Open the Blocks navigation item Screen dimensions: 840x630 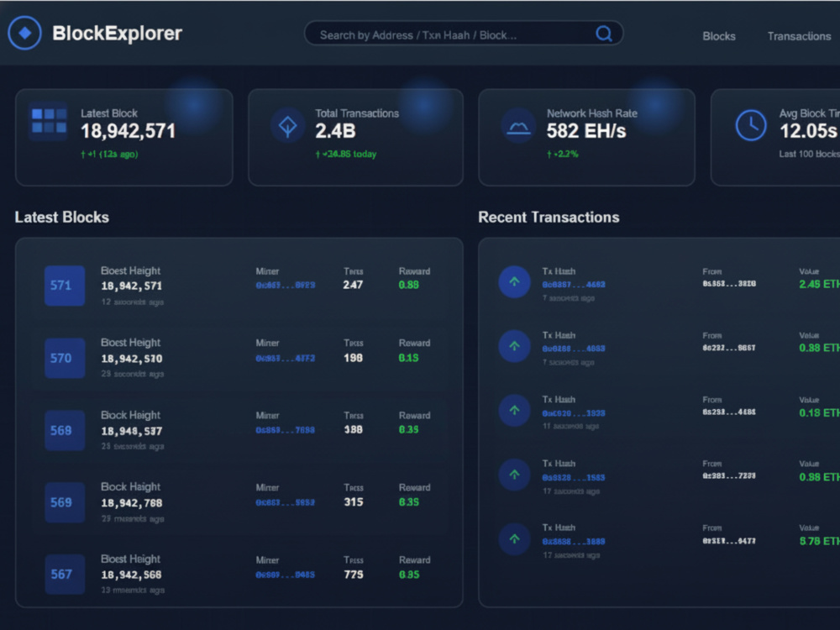[x=719, y=36]
